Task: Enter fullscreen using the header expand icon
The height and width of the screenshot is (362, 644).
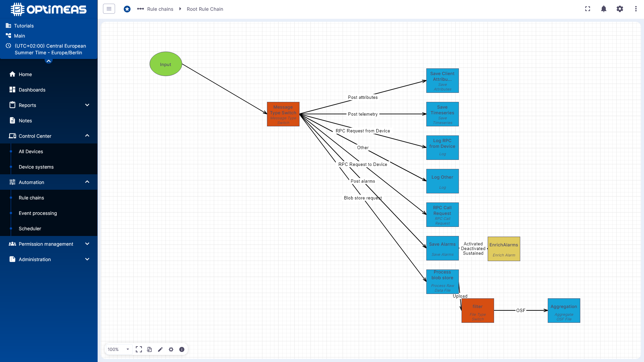Action: coord(588,9)
